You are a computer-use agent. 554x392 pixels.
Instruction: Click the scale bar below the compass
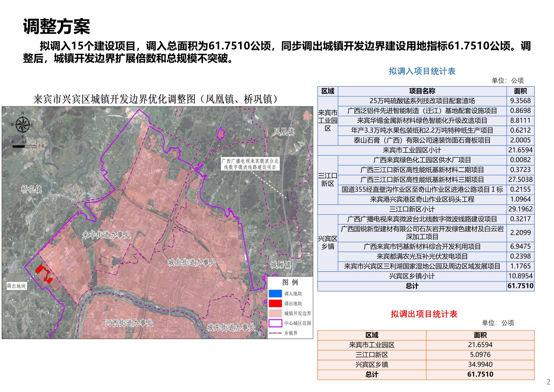point(24,146)
